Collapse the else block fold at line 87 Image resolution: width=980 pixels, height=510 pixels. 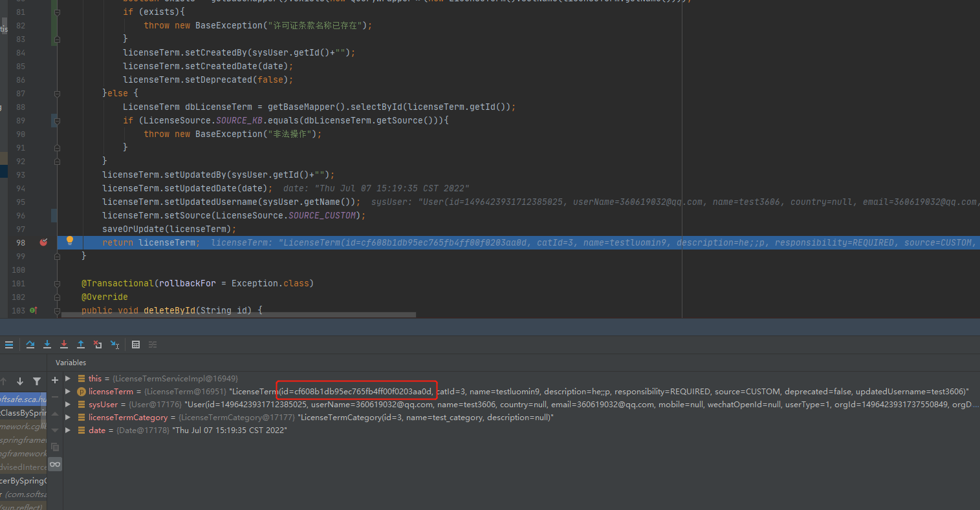pyautogui.click(x=57, y=93)
